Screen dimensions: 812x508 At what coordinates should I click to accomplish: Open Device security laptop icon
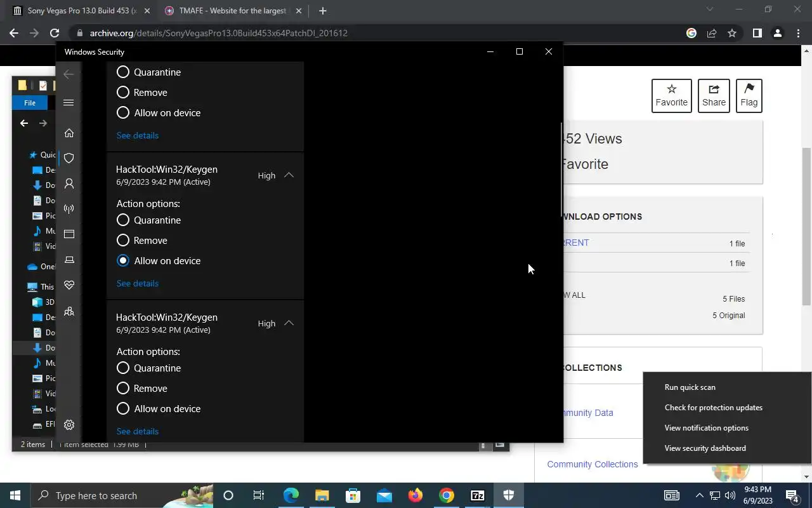pos(69,260)
